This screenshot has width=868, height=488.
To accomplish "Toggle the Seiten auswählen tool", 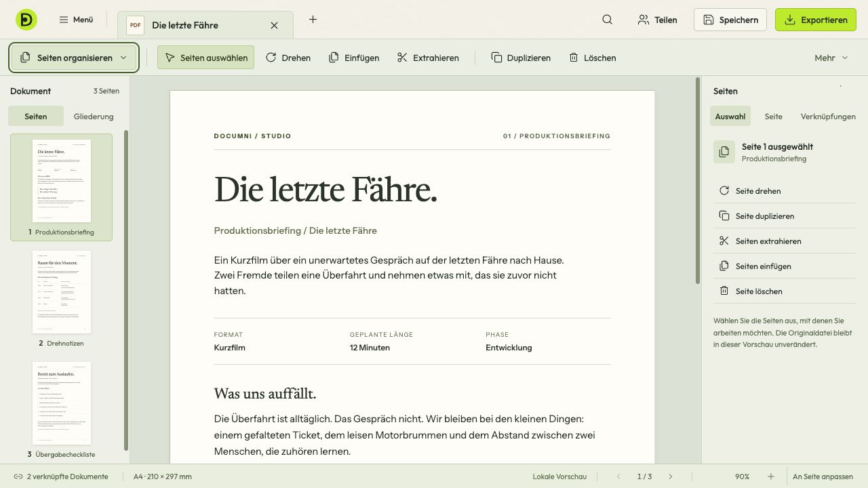I will (x=206, y=58).
